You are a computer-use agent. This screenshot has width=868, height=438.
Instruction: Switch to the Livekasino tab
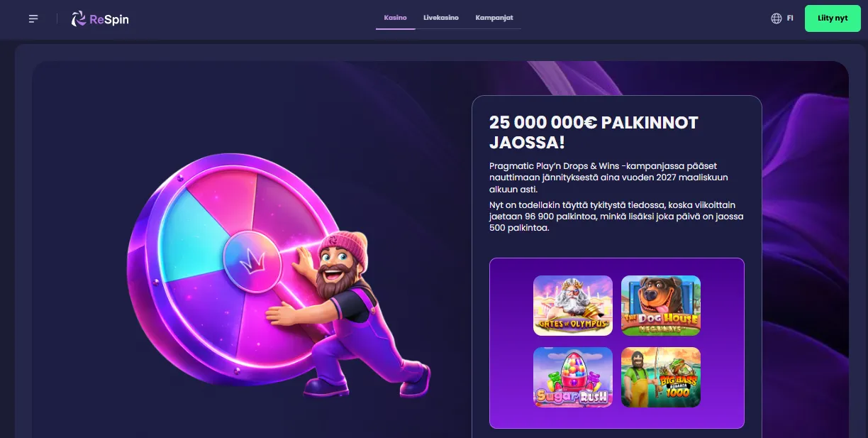[x=441, y=18]
